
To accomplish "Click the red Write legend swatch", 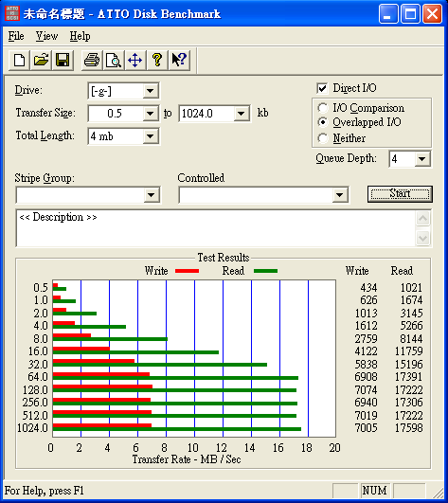I will pyautogui.click(x=188, y=271).
